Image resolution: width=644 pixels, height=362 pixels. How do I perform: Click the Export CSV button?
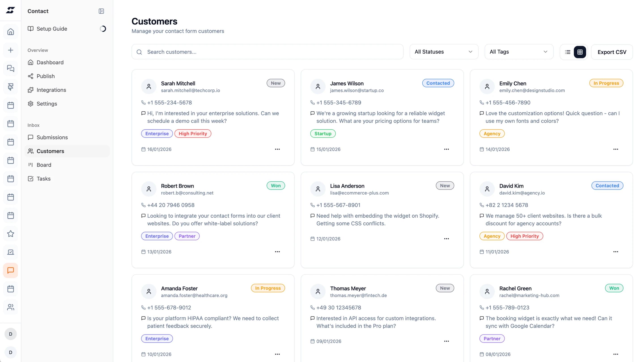(x=612, y=52)
